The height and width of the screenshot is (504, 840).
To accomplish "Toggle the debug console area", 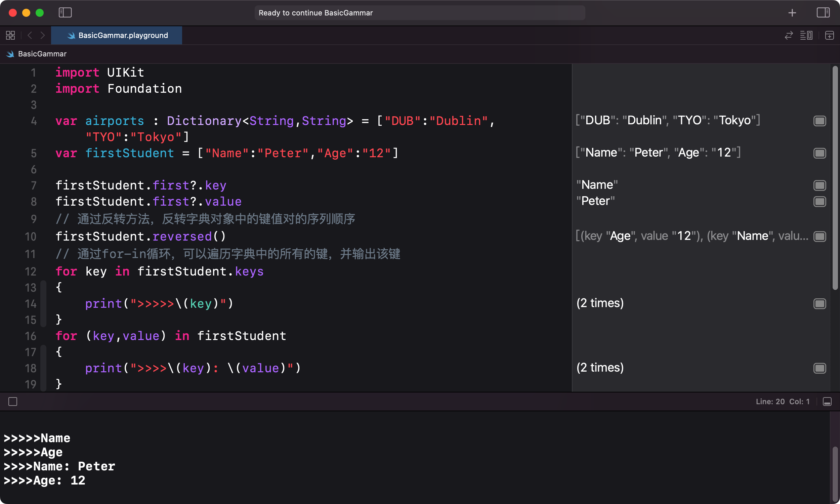I will click(x=827, y=402).
